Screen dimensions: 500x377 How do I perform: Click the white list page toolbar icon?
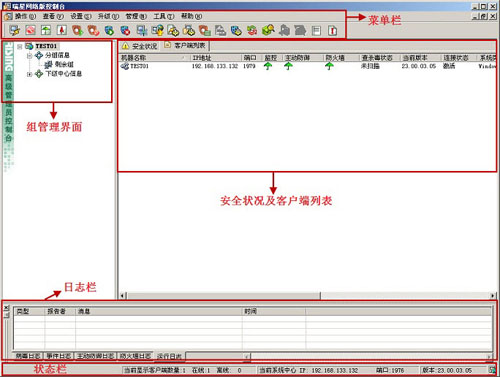316,31
